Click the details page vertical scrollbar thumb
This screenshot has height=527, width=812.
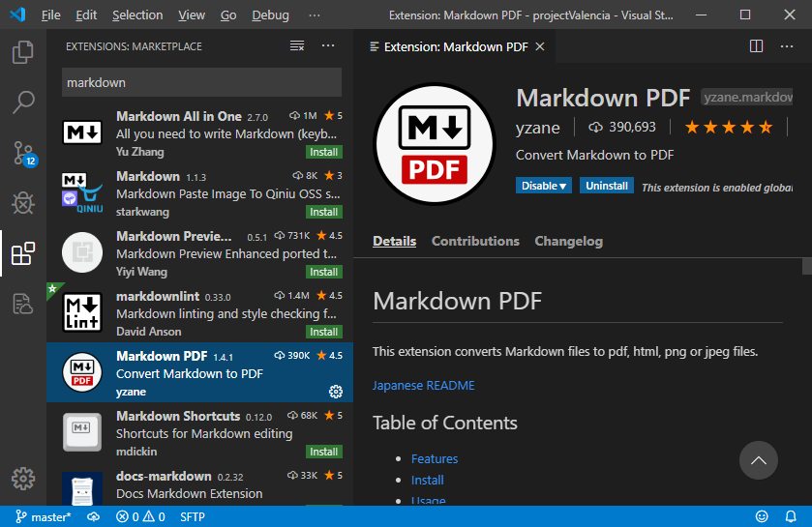(x=807, y=266)
